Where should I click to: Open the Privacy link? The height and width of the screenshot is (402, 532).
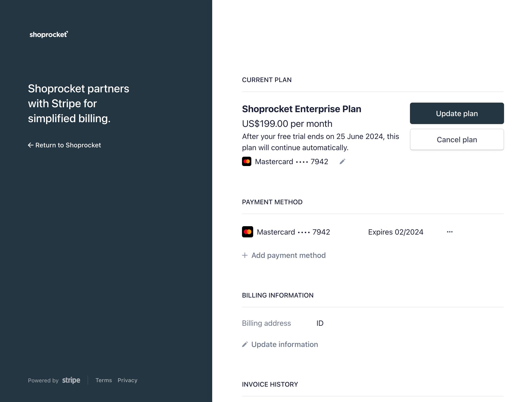127,380
